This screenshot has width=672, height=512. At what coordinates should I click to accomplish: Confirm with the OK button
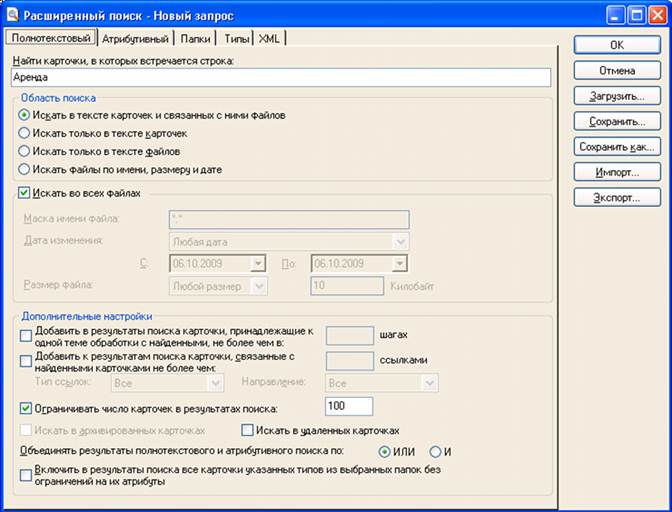pyautogui.click(x=617, y=45)
